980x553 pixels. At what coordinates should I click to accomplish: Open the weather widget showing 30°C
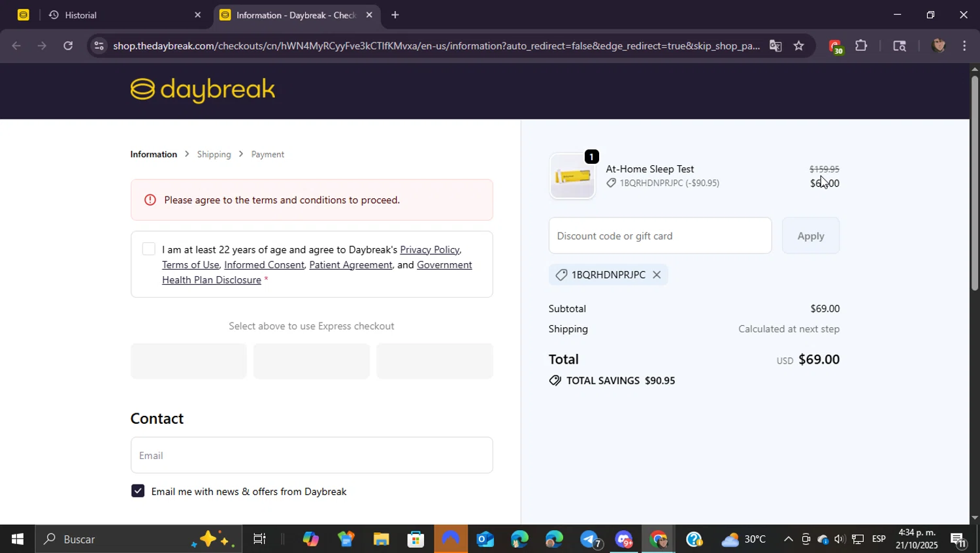pyautogui.click(x=743, y=539)
